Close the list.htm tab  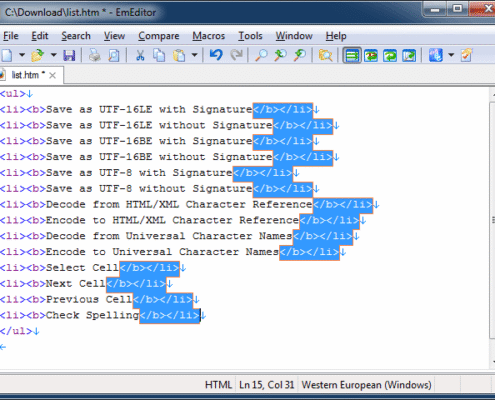tap(52, 76)
